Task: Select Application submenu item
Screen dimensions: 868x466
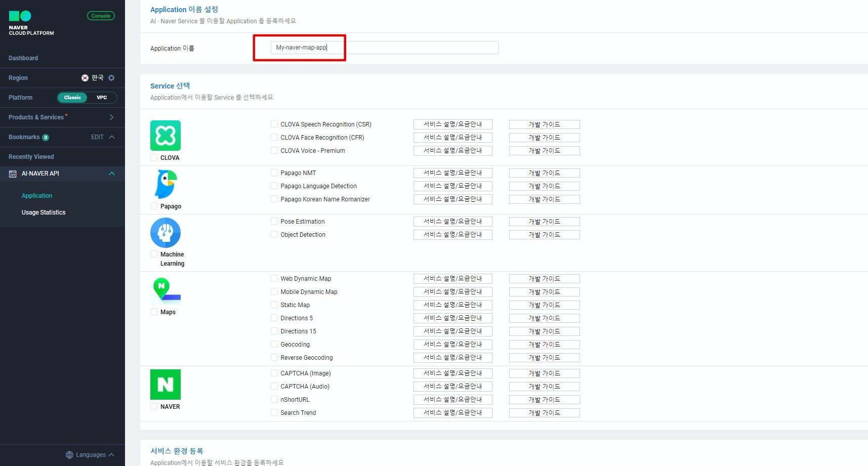Action: tap(37, 196)
